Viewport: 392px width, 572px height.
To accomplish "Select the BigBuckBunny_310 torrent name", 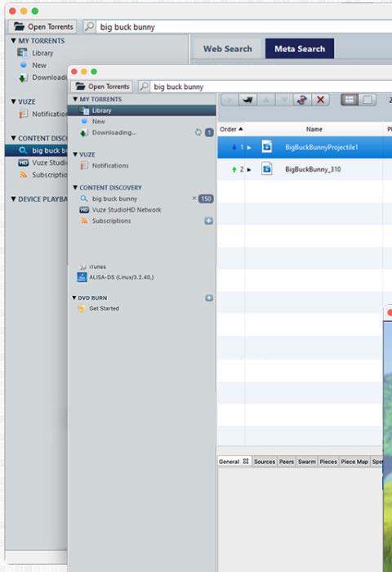I will pyautogui.click(x=313, y=169).
